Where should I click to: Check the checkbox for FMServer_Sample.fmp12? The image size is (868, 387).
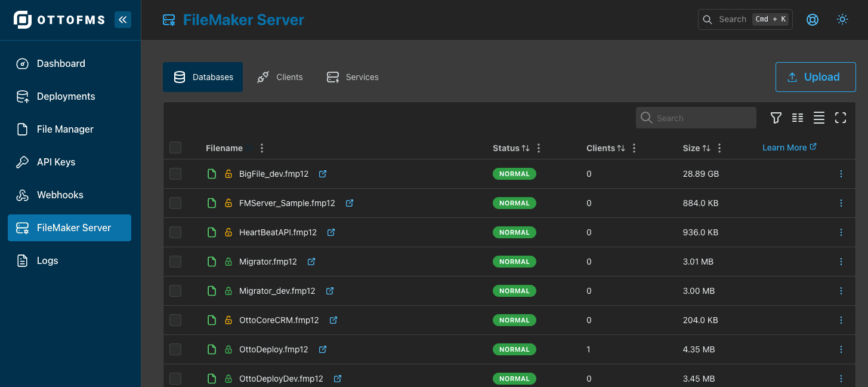click(175, 203)
